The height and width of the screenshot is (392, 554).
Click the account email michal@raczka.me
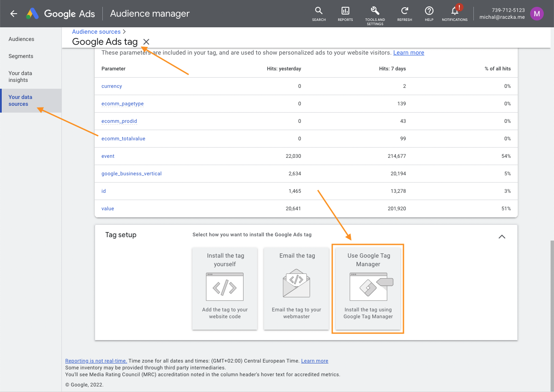coord(502,17)
